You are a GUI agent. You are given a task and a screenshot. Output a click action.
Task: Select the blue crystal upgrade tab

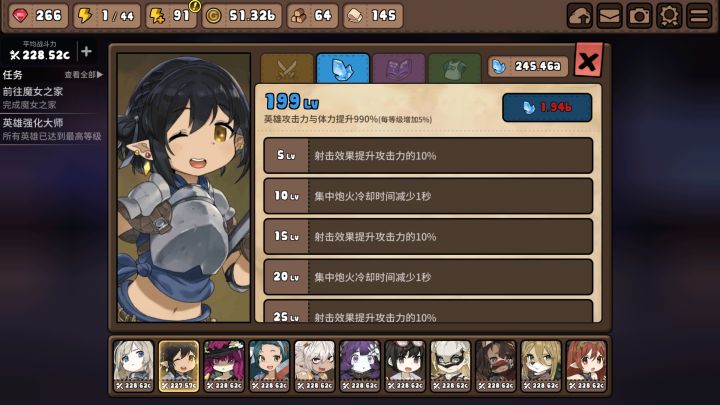tap(343, 69)
